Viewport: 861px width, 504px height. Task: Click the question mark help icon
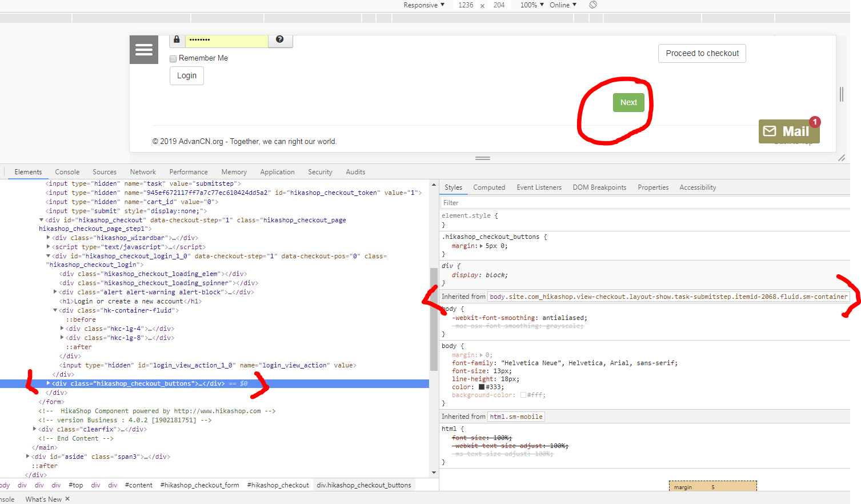click(279, 39)
